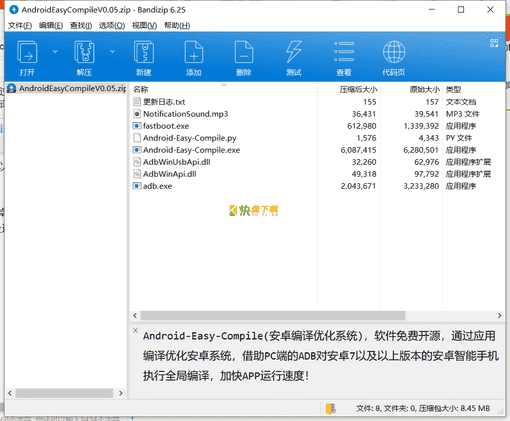This screenshot has width=510, height=421.
Task: Sort by the 原始大小 column header
Action: pos(424,89)
